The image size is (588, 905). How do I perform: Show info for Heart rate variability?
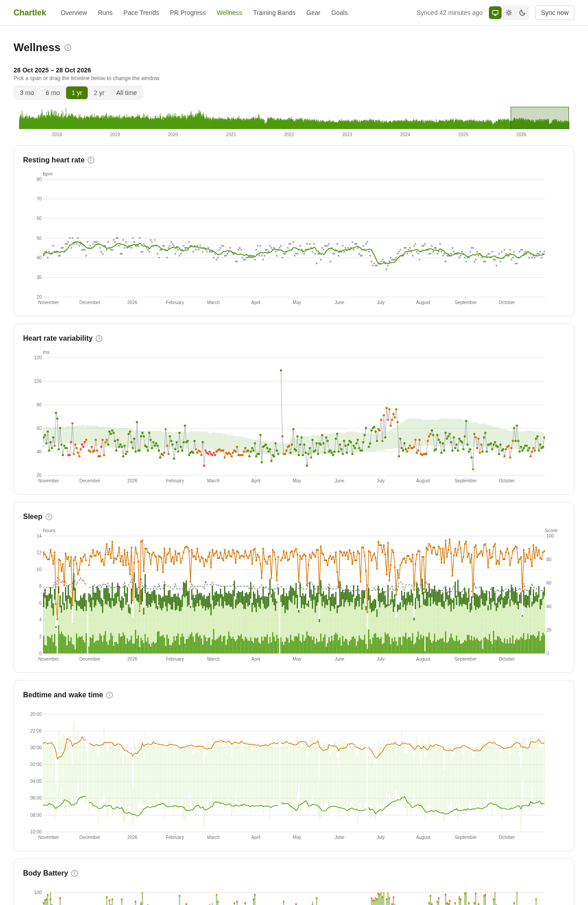click(99, 338)
